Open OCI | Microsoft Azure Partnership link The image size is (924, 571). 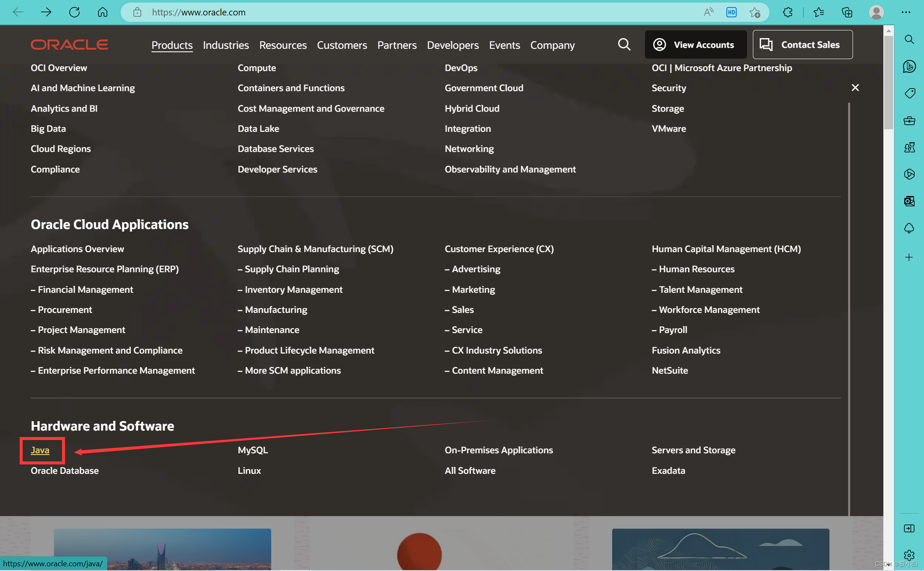pos(722,68)
